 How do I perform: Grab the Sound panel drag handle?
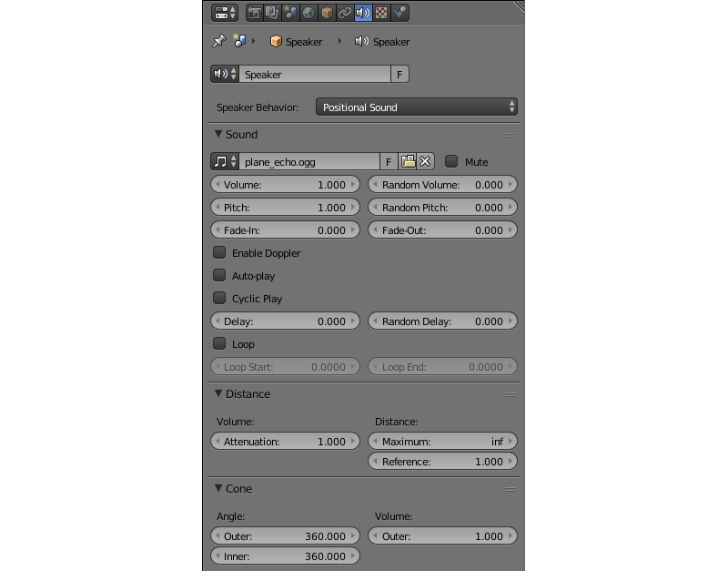511,135
